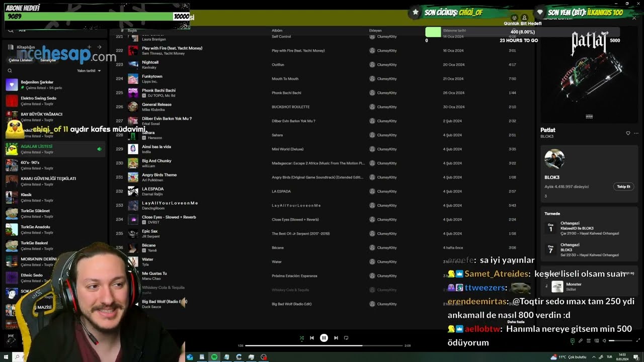Viewport: 644px width, 362px height.
Task: Open artist link Lipps Inc.
Action: [x=149, y=81]
